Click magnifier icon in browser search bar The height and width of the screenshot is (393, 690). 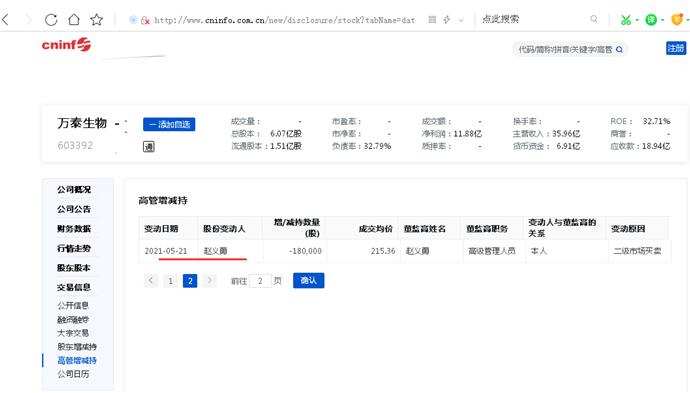tap(594, 19)
